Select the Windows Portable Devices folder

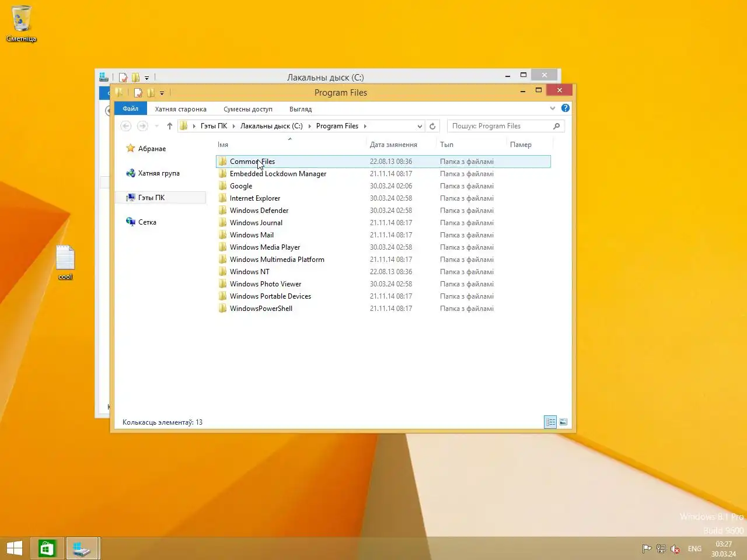(x=383, y=296)
